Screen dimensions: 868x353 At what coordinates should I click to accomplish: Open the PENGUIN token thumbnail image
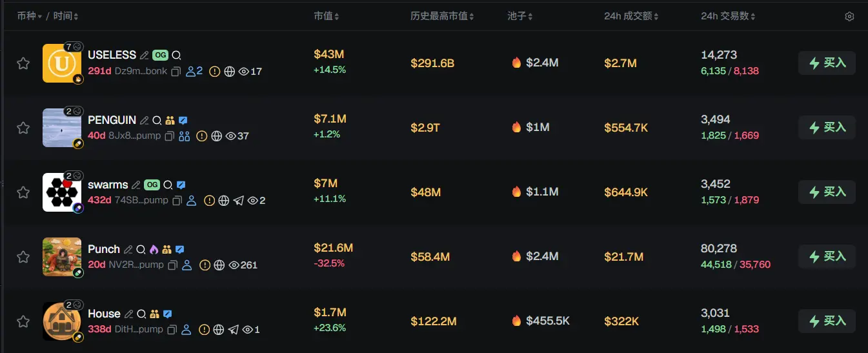click(62, 128)
